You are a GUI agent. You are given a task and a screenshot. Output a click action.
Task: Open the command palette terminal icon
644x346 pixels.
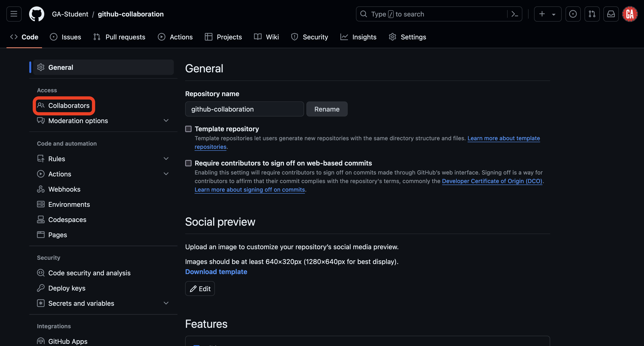515,14
